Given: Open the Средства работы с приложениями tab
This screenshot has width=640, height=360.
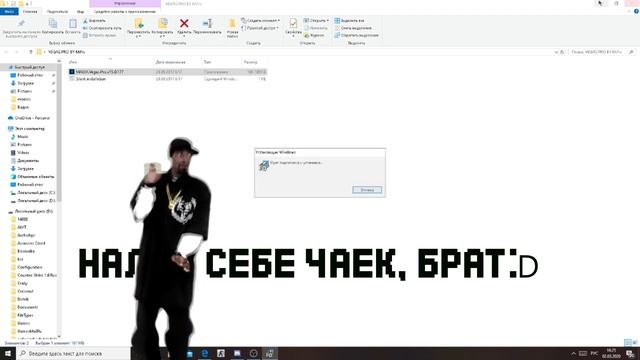Looking at the screenshot, I should tap(125, 11).
